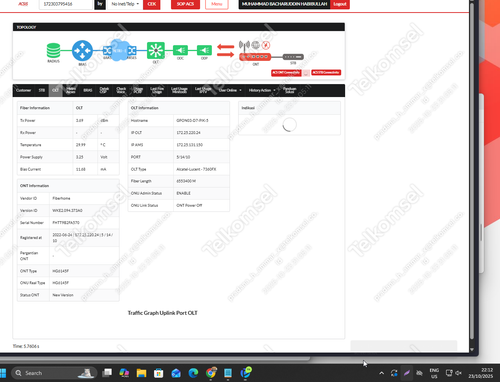Expand the History Action dropdown tab
Screen dimensions: 500x382
262,90
